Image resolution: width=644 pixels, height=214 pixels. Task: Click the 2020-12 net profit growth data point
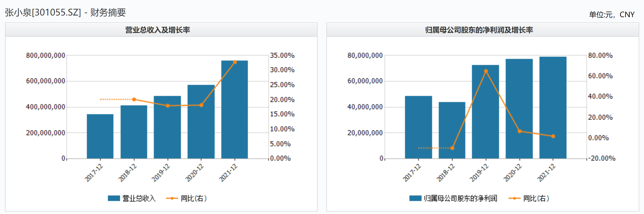(520, 131)
